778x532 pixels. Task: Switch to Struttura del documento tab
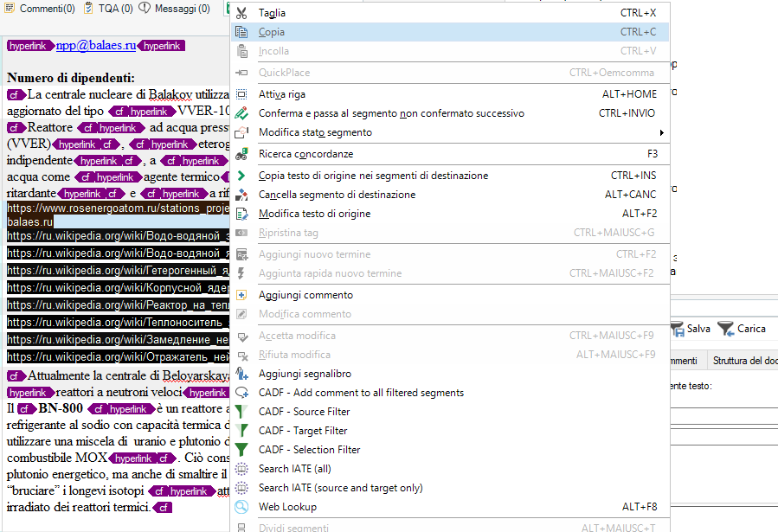click(745, 361)
